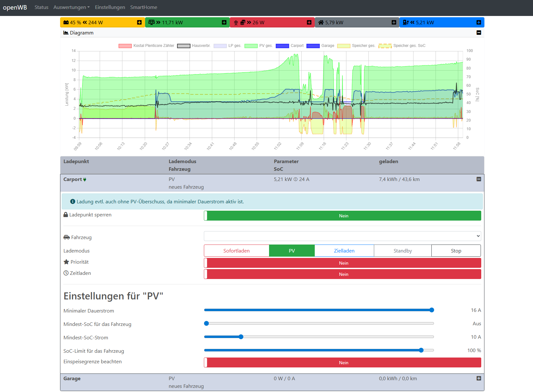Viewport: 533px width, 392px height.
Task: Open the Einstellungen page
Action: point(110,7)
